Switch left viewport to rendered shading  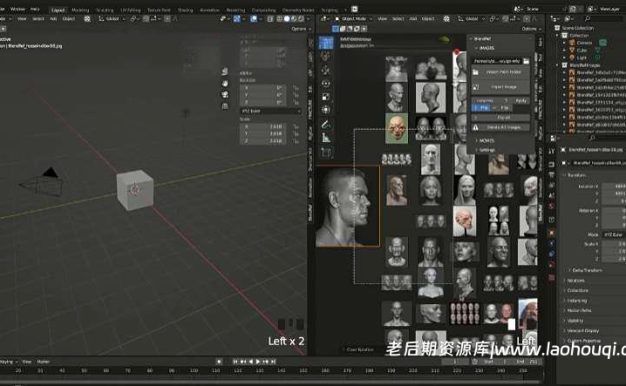coord(301,19)
